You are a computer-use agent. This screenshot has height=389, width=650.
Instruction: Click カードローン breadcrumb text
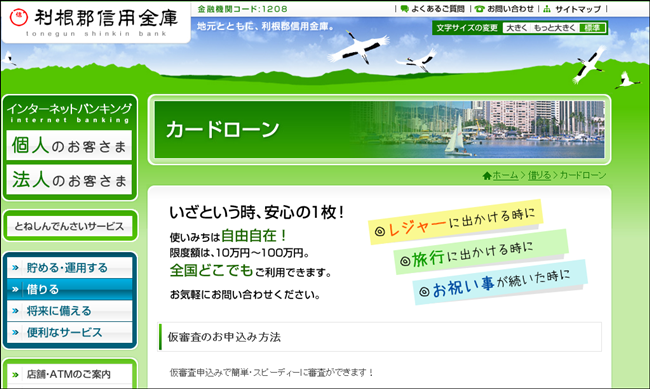pos(583,175)
